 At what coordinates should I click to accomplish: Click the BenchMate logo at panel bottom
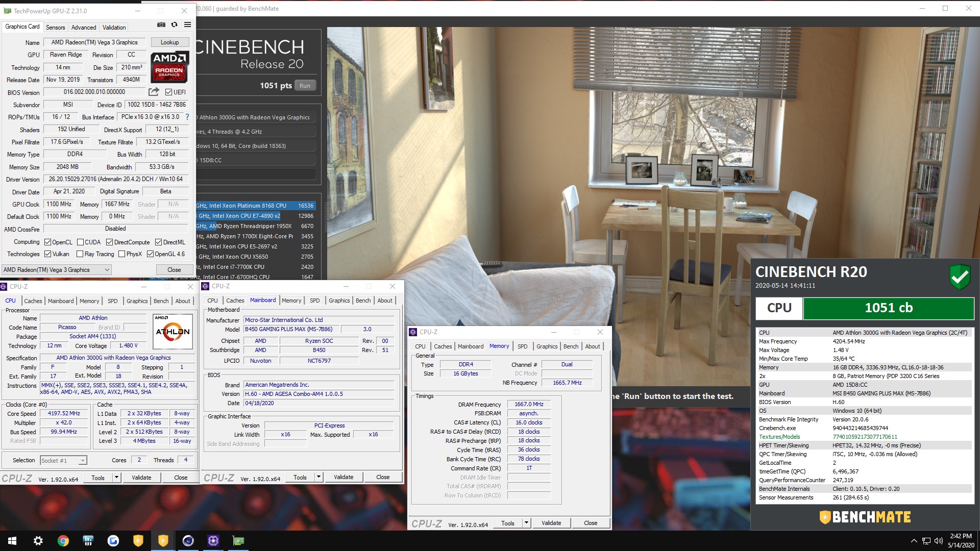(865, 517)
